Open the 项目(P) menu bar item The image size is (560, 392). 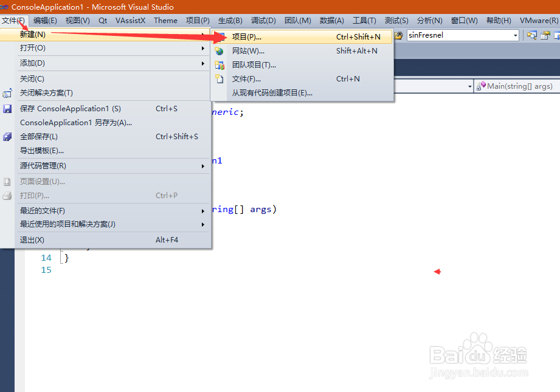198,20
